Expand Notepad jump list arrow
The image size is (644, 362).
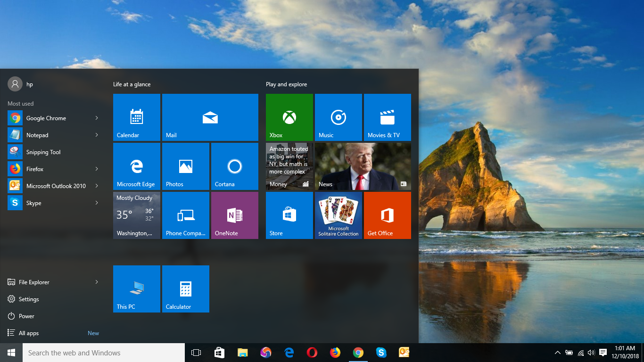96,135
